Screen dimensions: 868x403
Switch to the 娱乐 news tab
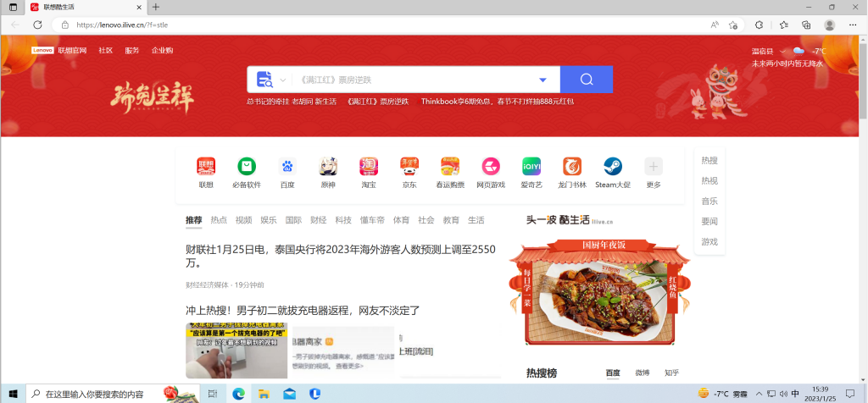269,220
